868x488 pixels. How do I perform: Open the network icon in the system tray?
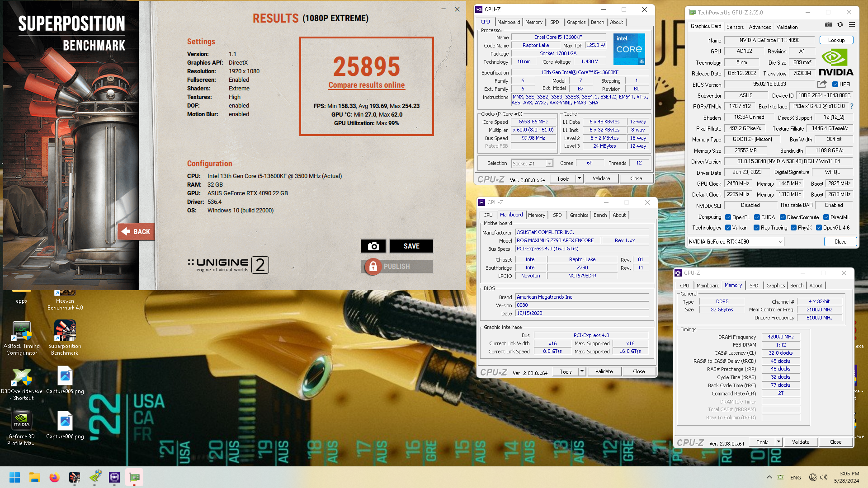pos(812,477)
